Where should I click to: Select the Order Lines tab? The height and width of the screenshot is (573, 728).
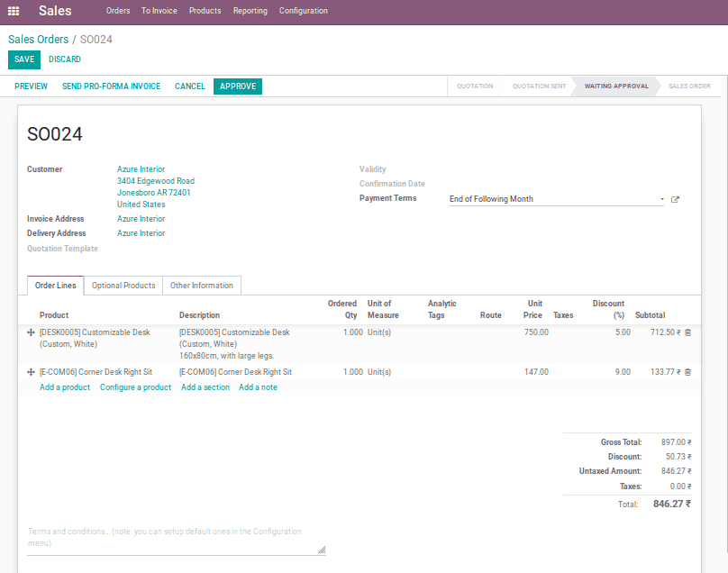pos(55,286)
